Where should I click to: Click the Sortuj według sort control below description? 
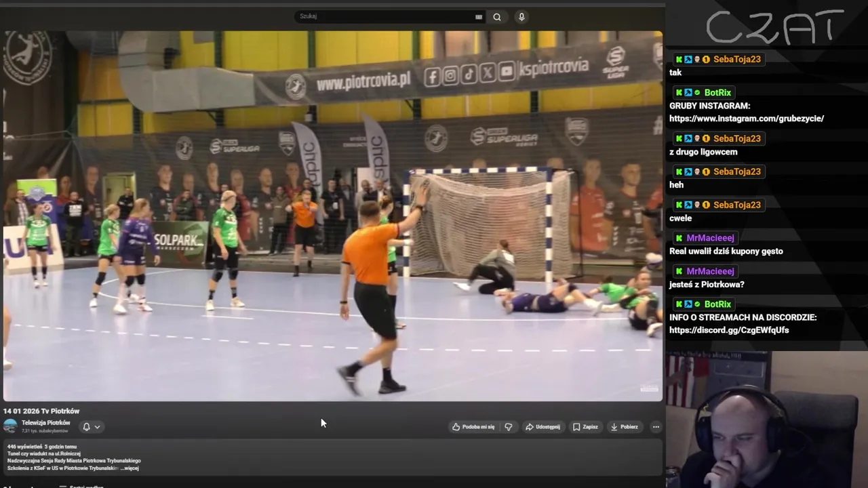tap(81, 486)
